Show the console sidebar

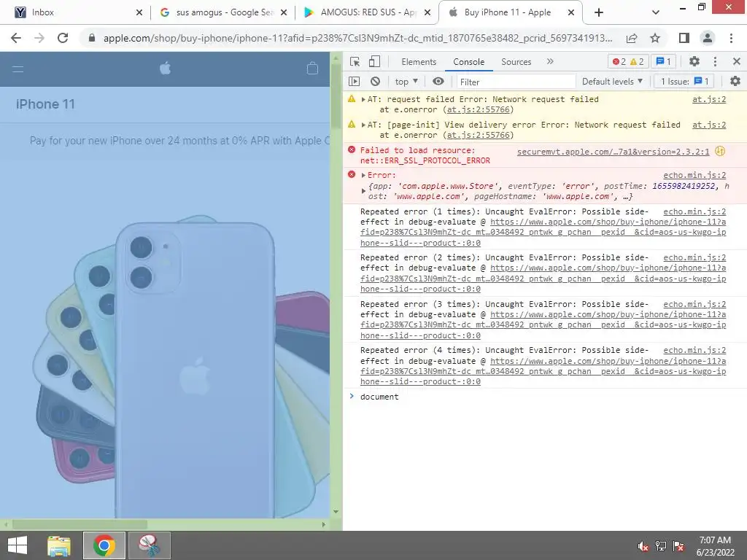(354, 82)
